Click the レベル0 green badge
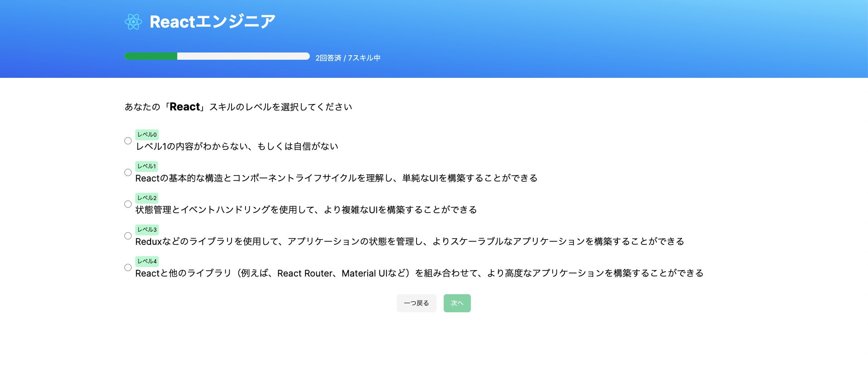 pos(147,134)
